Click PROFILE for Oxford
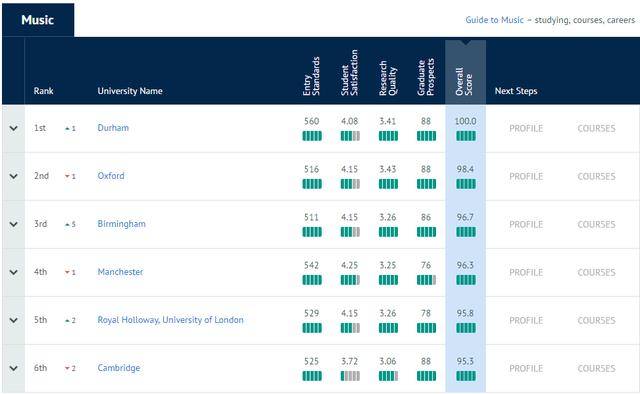 [526, 176]
